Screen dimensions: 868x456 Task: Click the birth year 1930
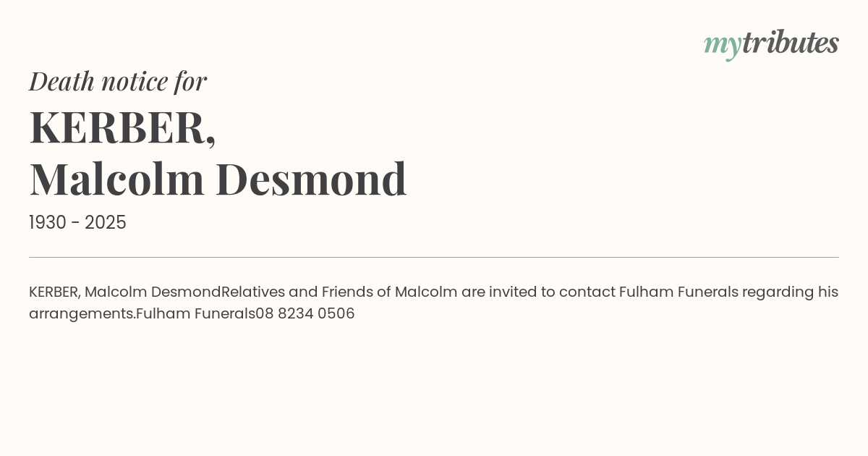pyautogui.click(x=48, y=223)
